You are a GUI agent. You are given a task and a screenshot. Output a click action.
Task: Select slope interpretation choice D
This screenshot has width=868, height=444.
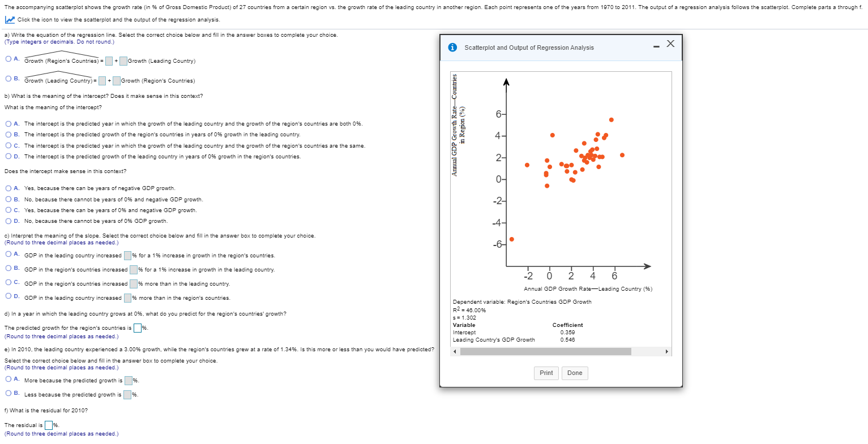pos(7,298)
